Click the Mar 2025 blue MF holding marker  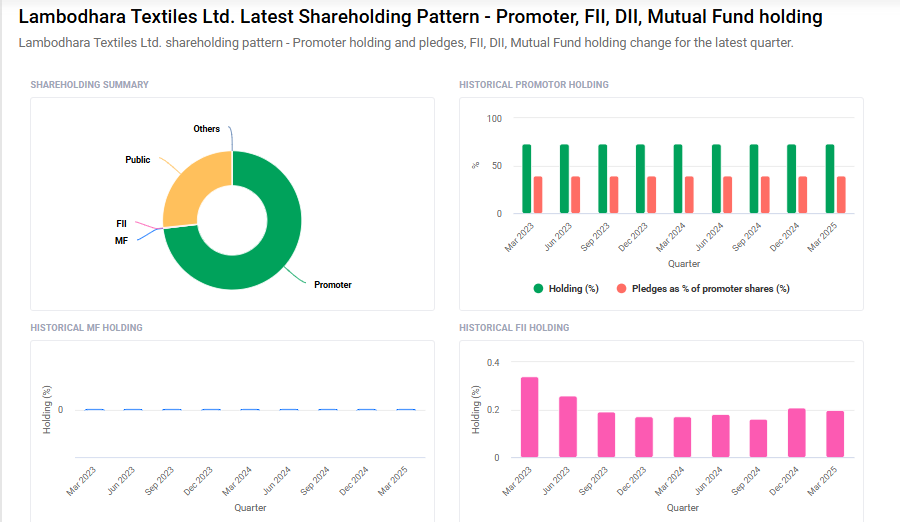pos(406,409)
